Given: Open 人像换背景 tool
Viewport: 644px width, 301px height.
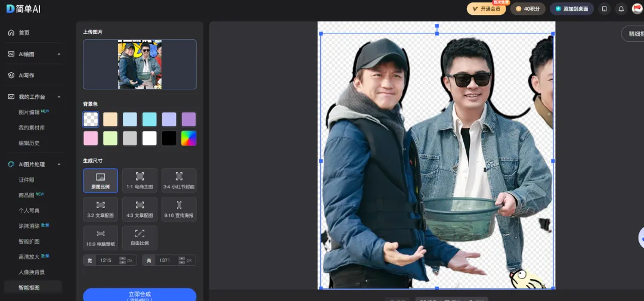Looking at the screenshot, I should coord(32,272).
